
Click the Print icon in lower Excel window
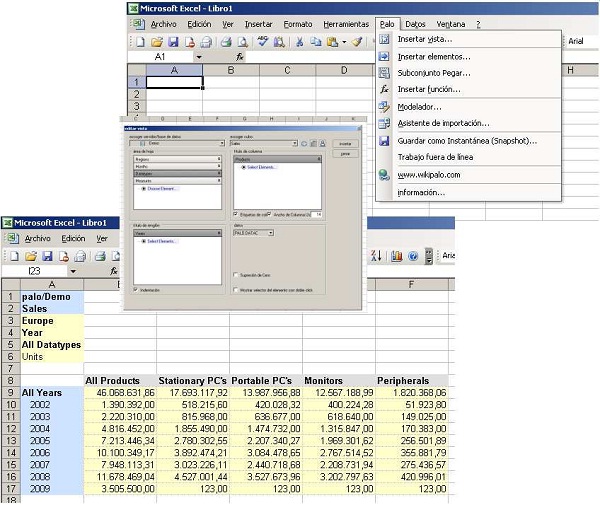(x=100, y=256)
